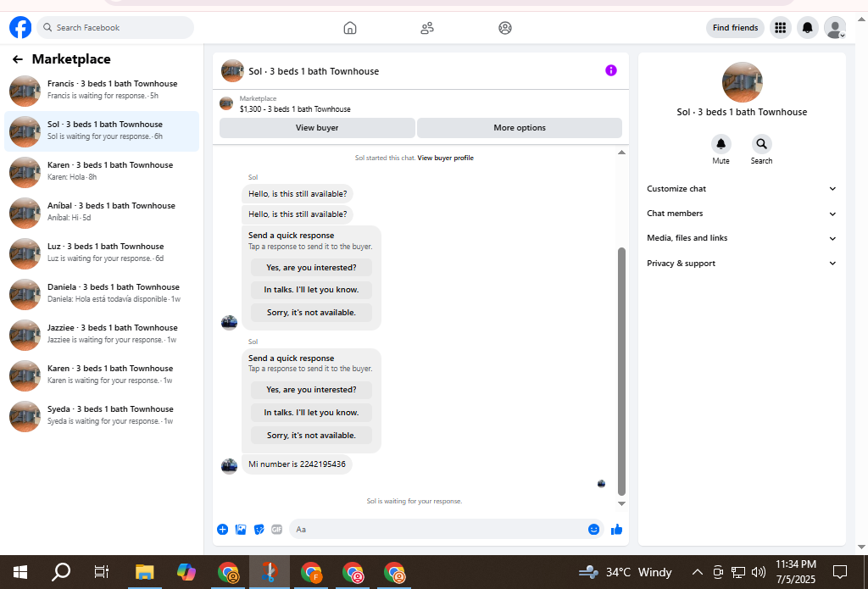Open the account profile avatar menu
This screenshot has height=589, width=868.
tap(835, 28)
